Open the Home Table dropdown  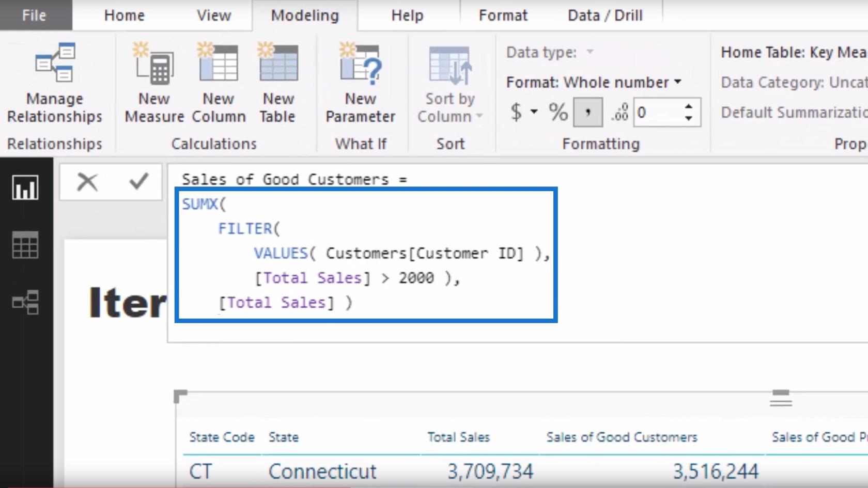794,52
